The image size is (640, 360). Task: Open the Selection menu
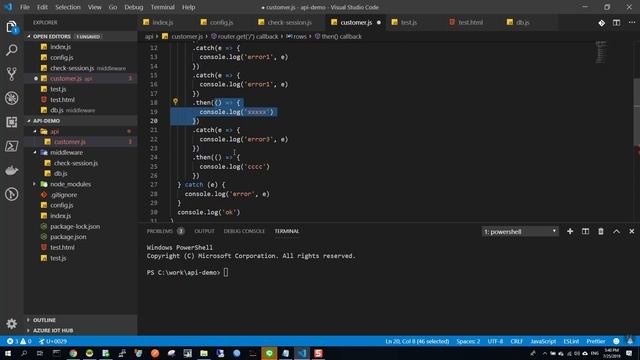(68, 7)
